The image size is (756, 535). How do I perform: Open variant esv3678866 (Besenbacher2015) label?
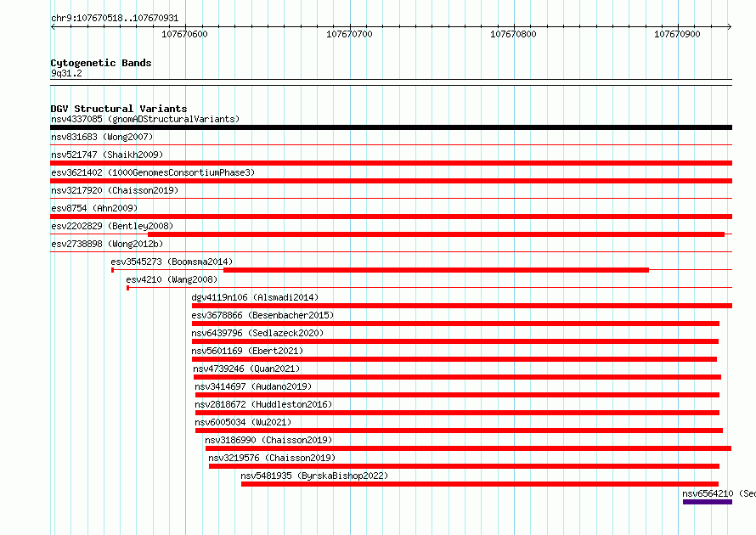[262, 315]
